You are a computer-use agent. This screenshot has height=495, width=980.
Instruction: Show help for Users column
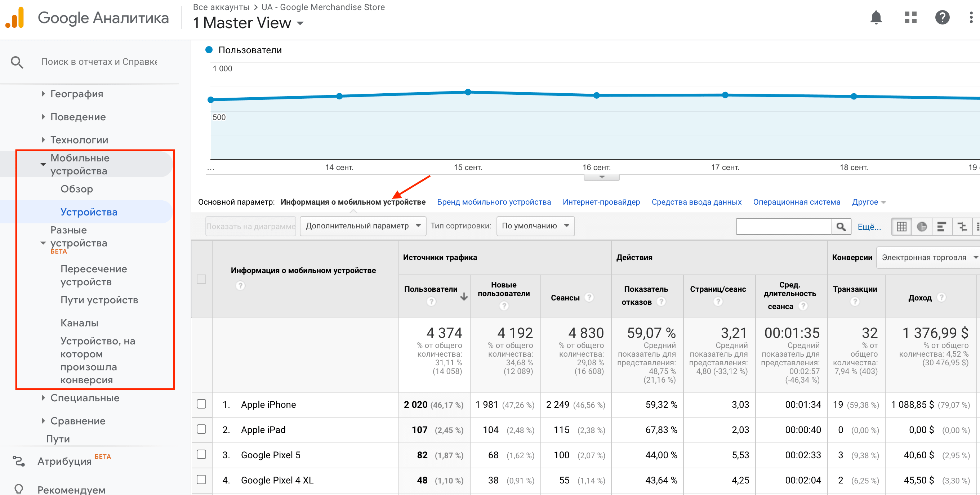click(x=431, y=302)
